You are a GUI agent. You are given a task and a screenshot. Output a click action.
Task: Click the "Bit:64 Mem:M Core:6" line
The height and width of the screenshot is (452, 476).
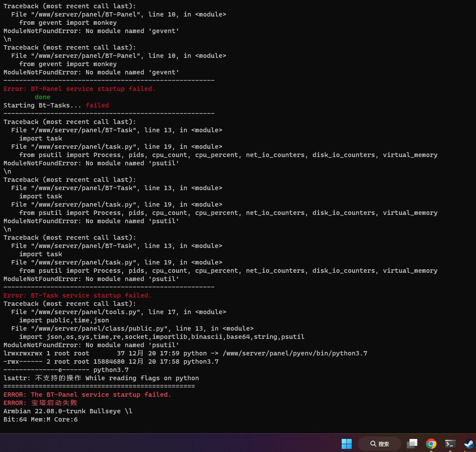pyautogui.click(x=40, y=419)
